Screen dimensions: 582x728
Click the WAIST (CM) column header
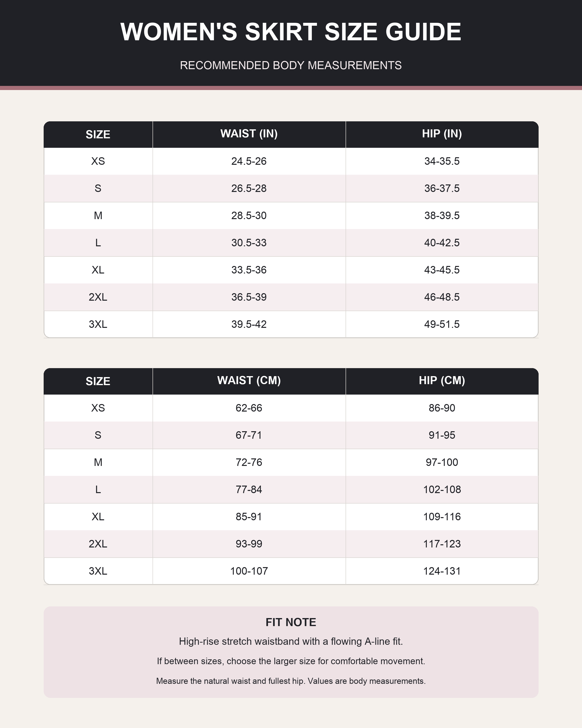(249, 381)
